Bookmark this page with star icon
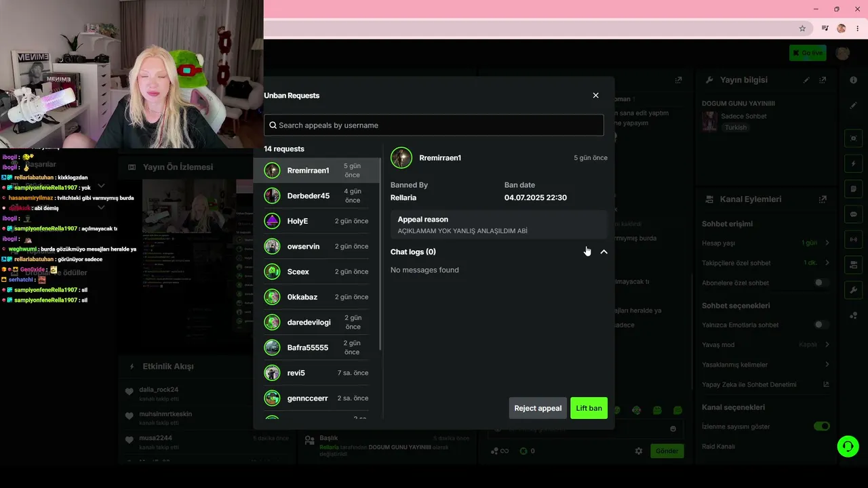The width and height of the screenshot is (868, 488). point(802,28)
